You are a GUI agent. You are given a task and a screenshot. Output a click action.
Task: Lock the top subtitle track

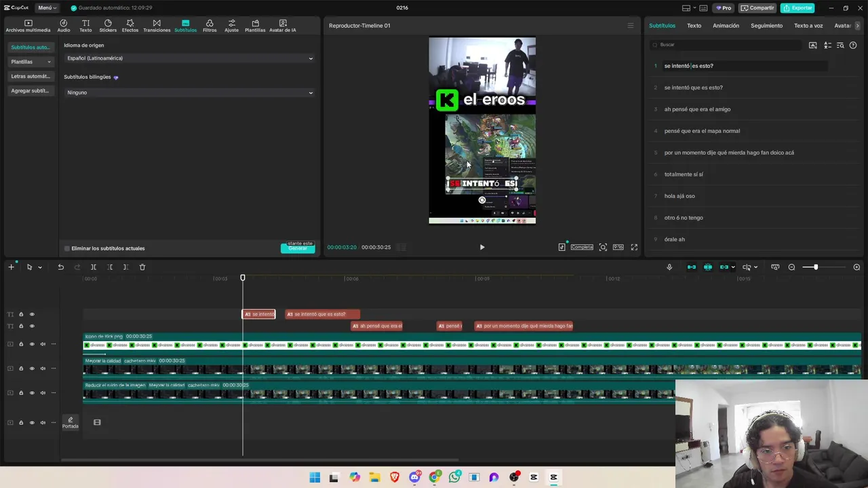[21, 314]
